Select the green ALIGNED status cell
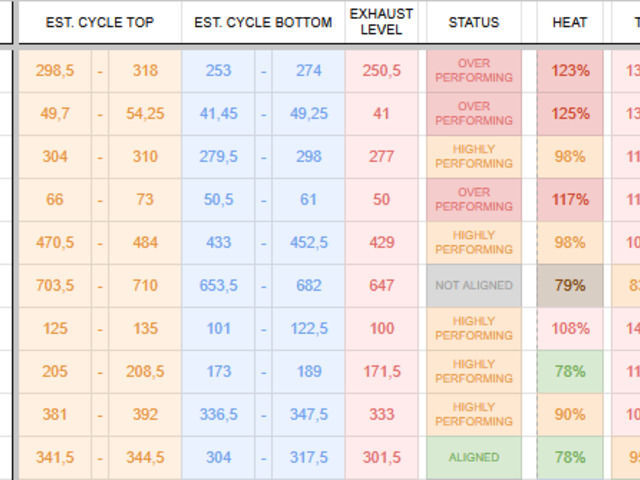Image resolution: width=640 pixels, height=480 pixels. click(474, 458)
